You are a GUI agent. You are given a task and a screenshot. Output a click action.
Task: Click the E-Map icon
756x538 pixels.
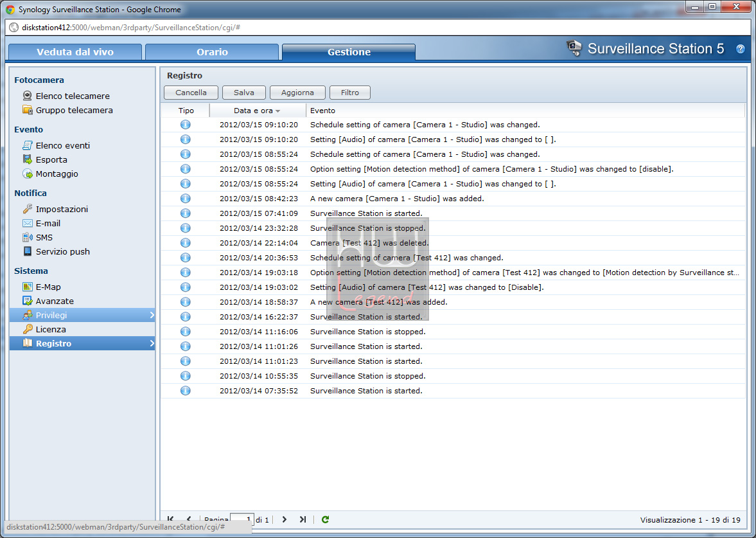(28, 287)
